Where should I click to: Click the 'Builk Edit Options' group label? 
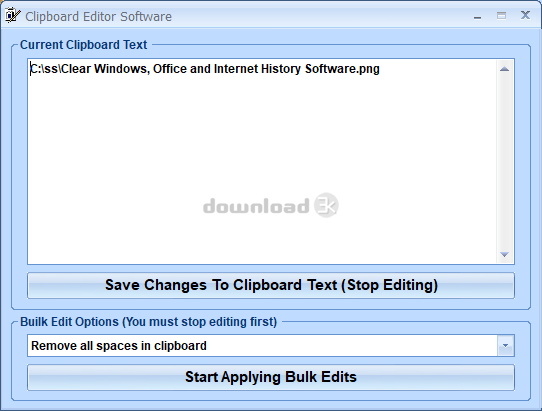pyautogui.click(x=149, y=322)
